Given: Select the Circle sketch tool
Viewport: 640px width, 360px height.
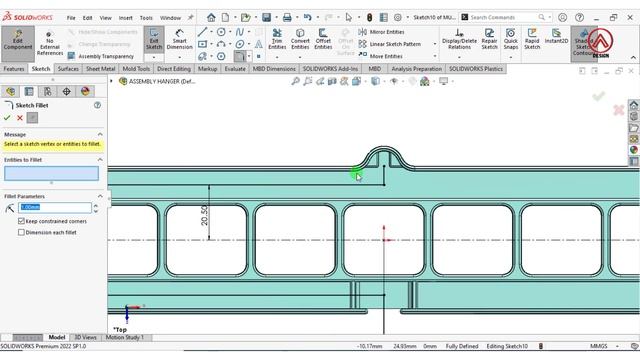Looking at the screenshot, I should pos(221,32).
